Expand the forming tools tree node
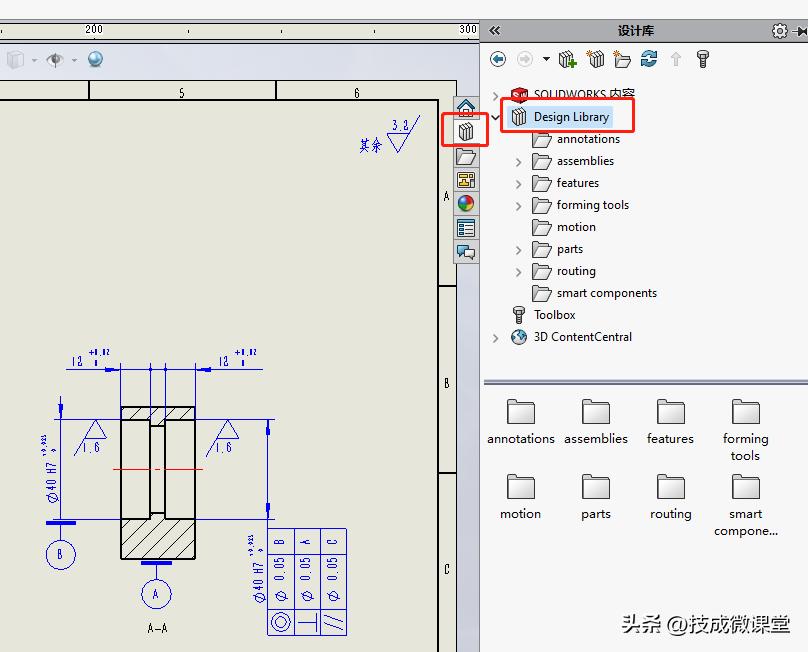The width and height of the screenshot is (808, 652). click(517, 205)
